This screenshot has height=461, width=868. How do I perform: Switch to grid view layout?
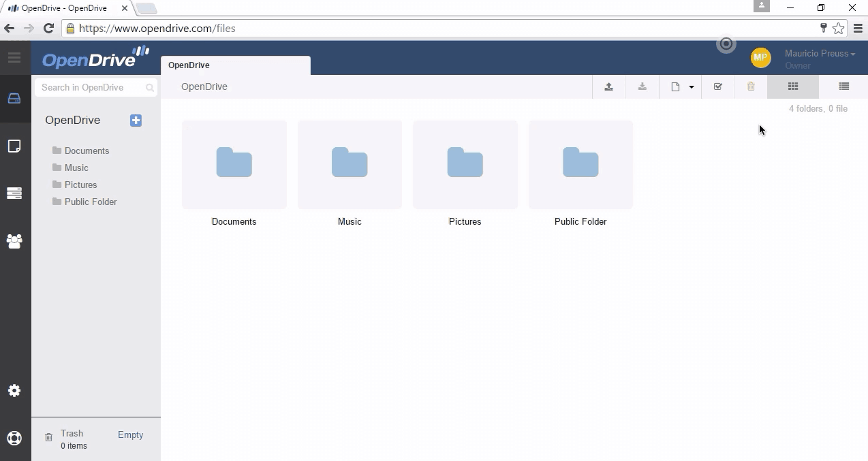[792, 86]
